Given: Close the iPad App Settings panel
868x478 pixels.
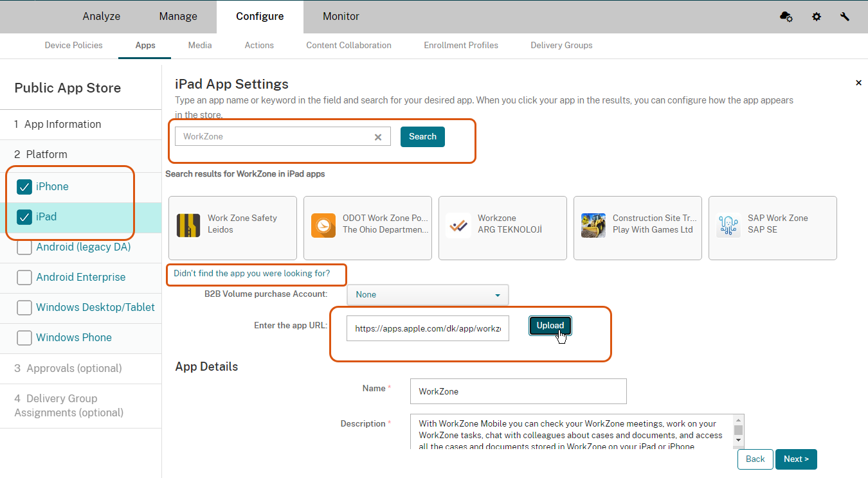Looking at the screenshot, I should click(858, 83).
